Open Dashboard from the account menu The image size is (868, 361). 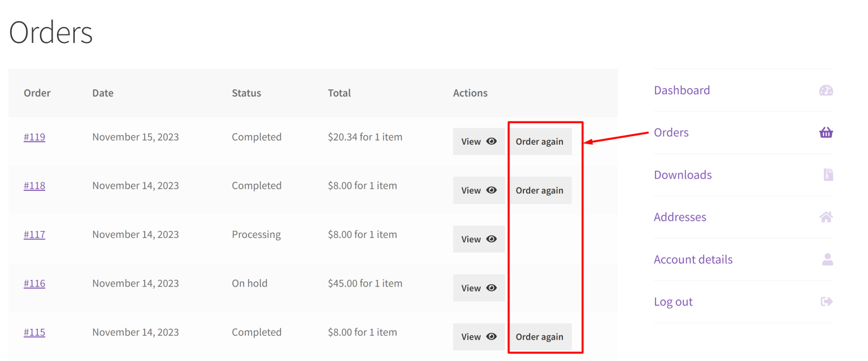click(x=682, y=90)
